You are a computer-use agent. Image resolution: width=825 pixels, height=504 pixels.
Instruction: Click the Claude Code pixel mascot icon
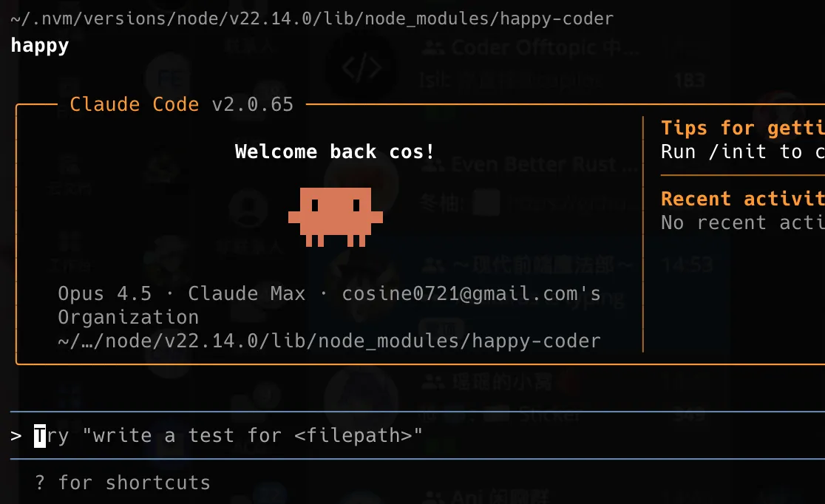coord(335,215)
